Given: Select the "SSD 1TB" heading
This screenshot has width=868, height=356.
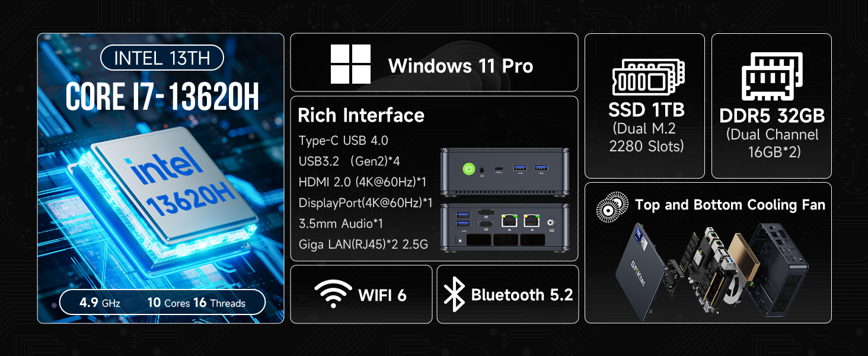Looking at the screenshot, I should pos(646,110).
